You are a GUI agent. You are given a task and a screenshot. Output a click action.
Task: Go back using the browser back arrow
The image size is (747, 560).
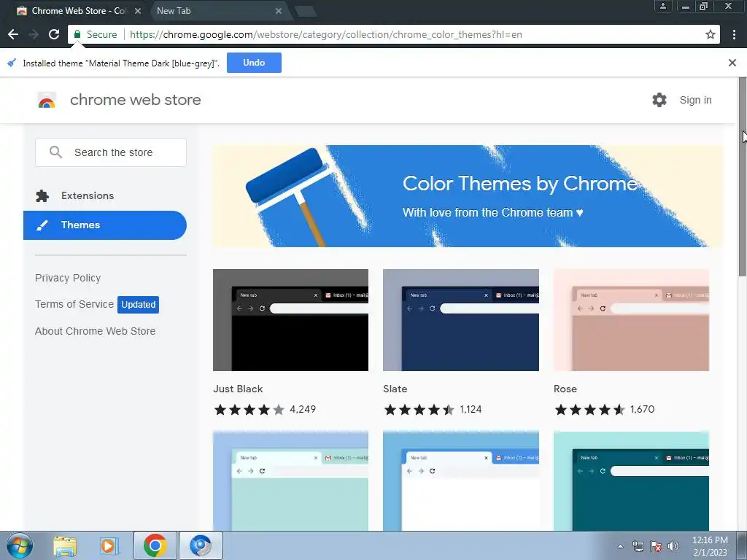click(x=13, y=34)
